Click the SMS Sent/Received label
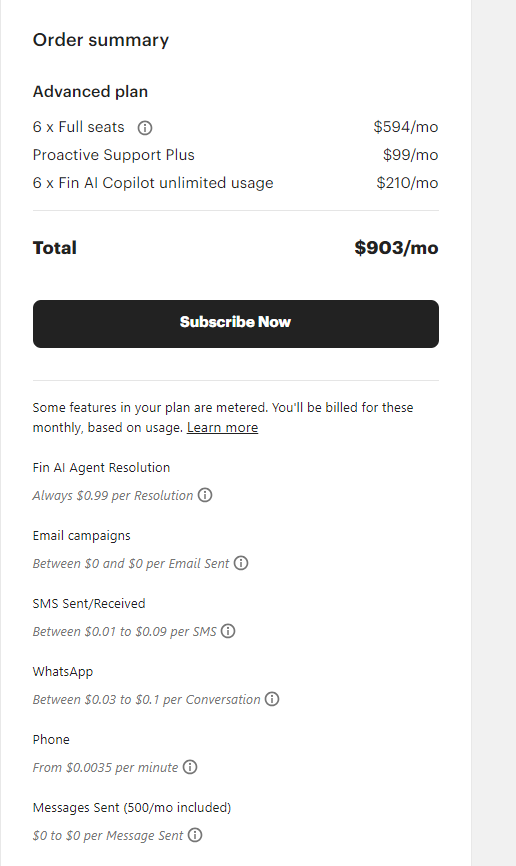 coord(89,603)
